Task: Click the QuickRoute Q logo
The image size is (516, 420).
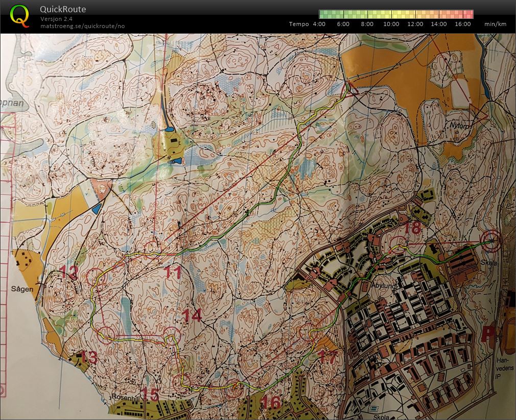Action: (x=19, y=16)
